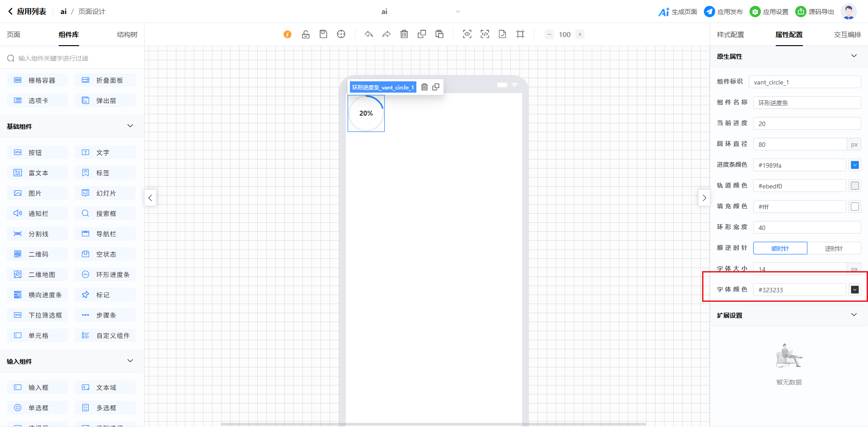This screenshot has width=868, height=427.
Task: Click the orange info icon in toolbar
Action: tap(288, 34)
